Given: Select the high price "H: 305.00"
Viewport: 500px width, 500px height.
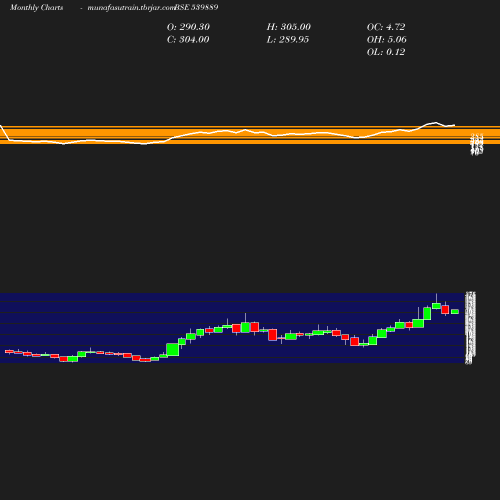Looking at the screenshot, I should click(289, 27).
